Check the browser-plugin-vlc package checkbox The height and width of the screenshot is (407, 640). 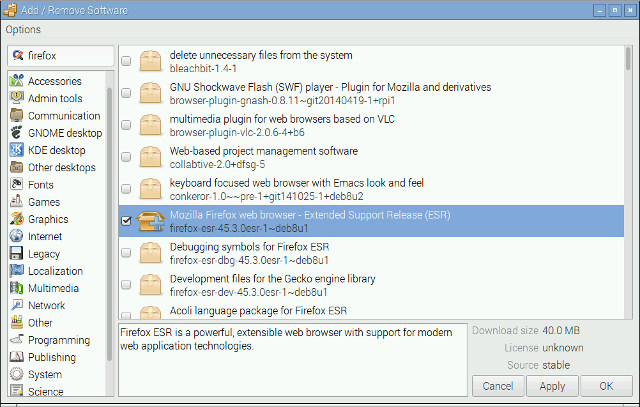pos(126,125)
